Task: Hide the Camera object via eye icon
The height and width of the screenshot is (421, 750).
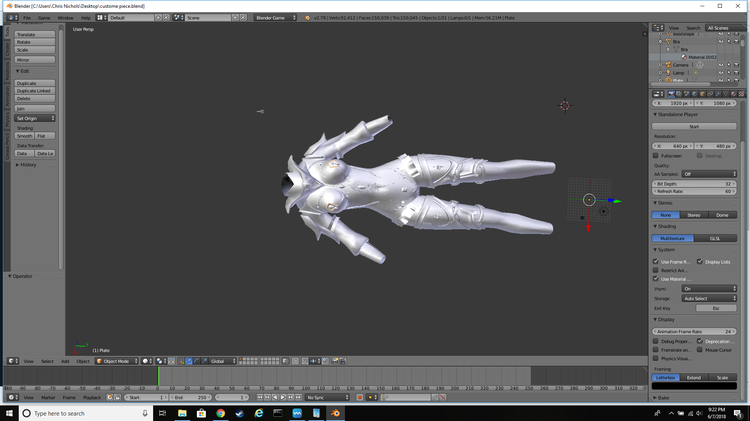Action: click(x=721, y=65)
